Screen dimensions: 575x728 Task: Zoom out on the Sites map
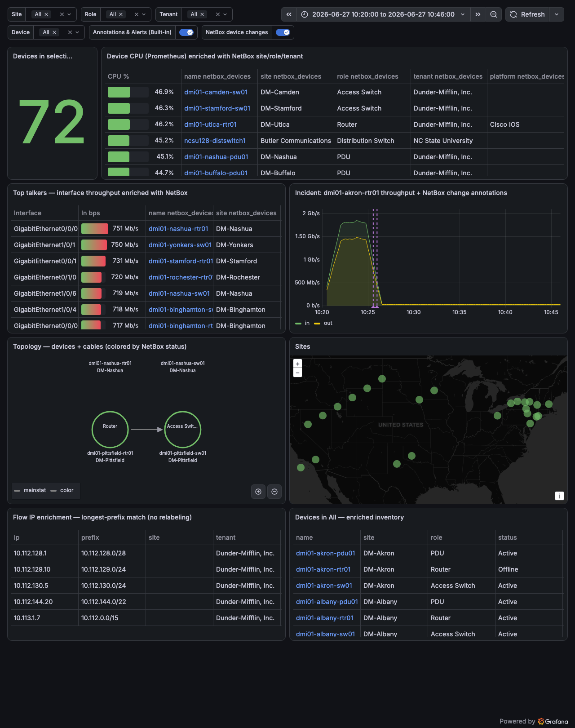click(297, 373)
